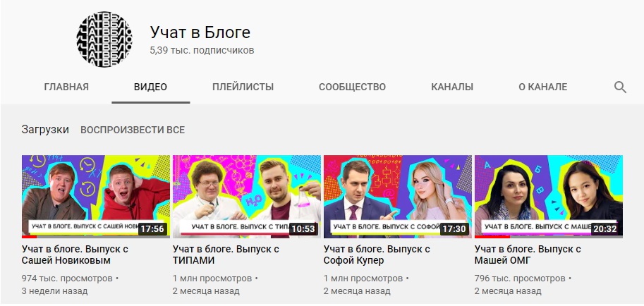The height and width of the screenshot is (306, 644).
Task: Select the ВИДЕО tab
Action: (x=150, y=87)
